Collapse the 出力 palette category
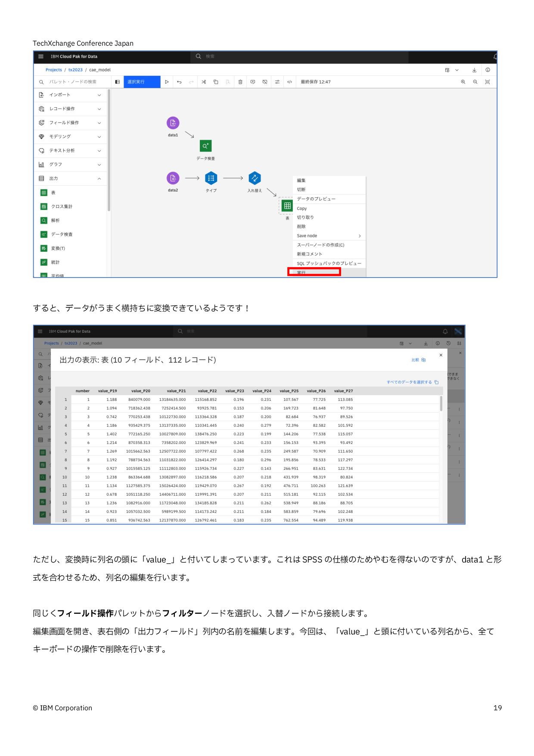The height and width of the screenshot is (756, 534). click(71, 178)
